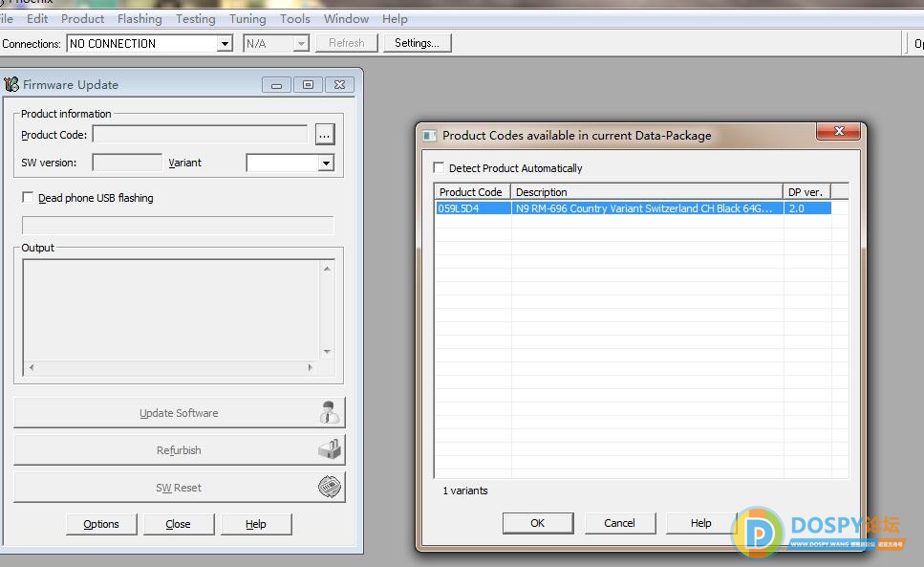Sort by Product Code column header
This screenshot has height=567, width=924.
point(473,191)
